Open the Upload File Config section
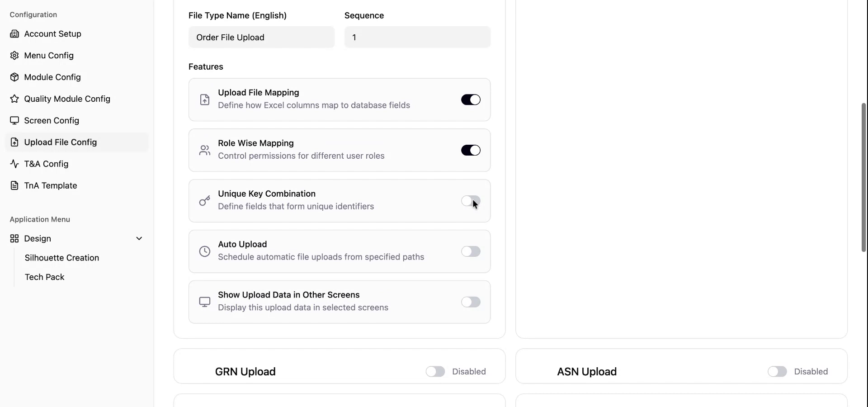The height and width of the screenshot is (407, 868). click(61, 142)
